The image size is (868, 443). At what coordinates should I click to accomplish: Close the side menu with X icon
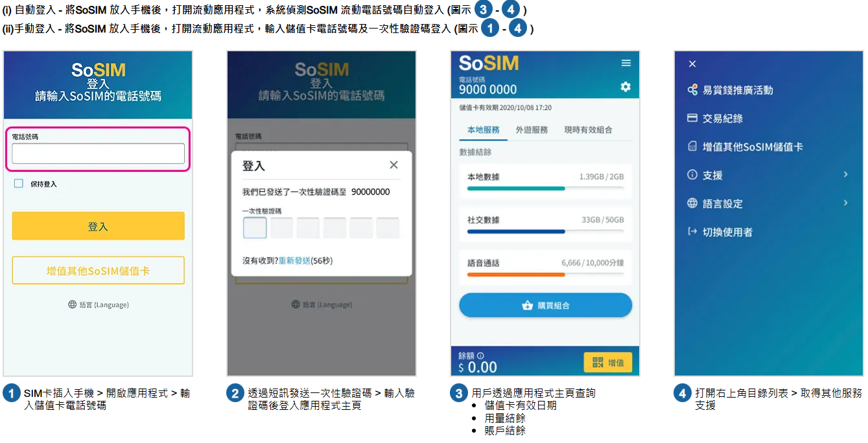point(692,64)
